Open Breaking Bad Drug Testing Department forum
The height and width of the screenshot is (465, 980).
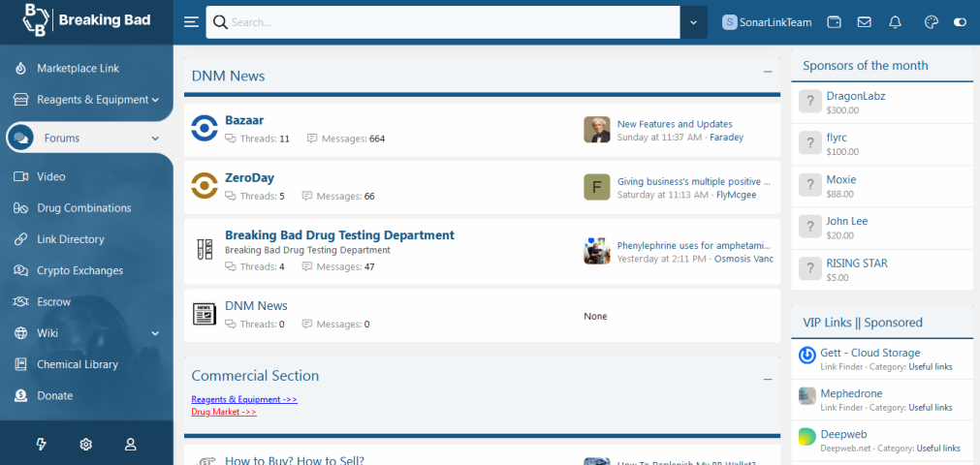tap(339, 235)
